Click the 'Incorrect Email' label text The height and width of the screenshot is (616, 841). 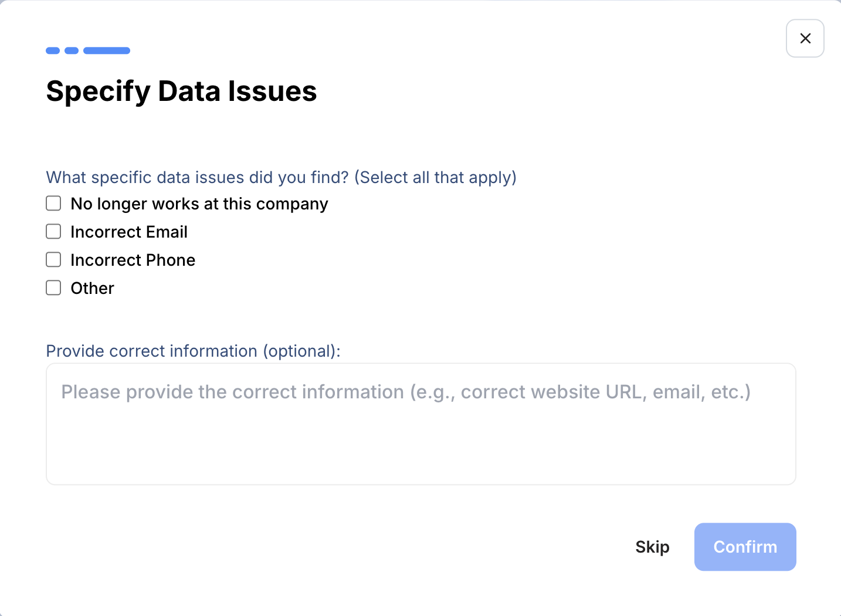pos(129,232)
